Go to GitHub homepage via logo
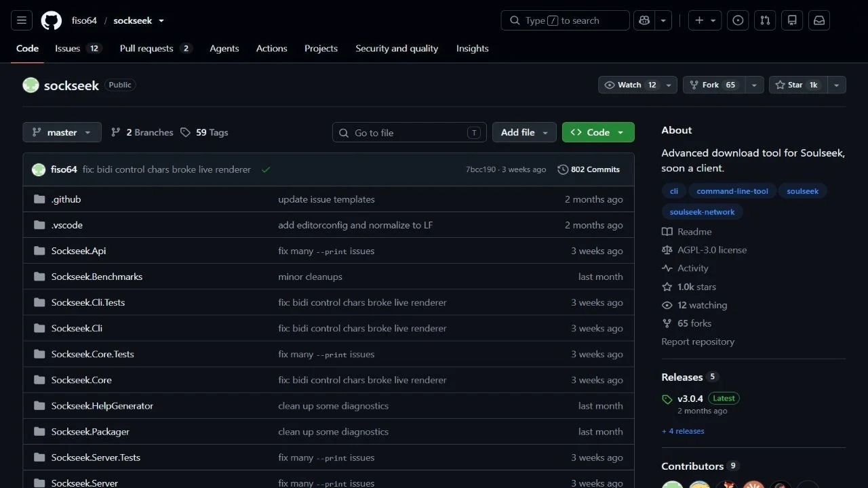 click(x=52, y=20)
